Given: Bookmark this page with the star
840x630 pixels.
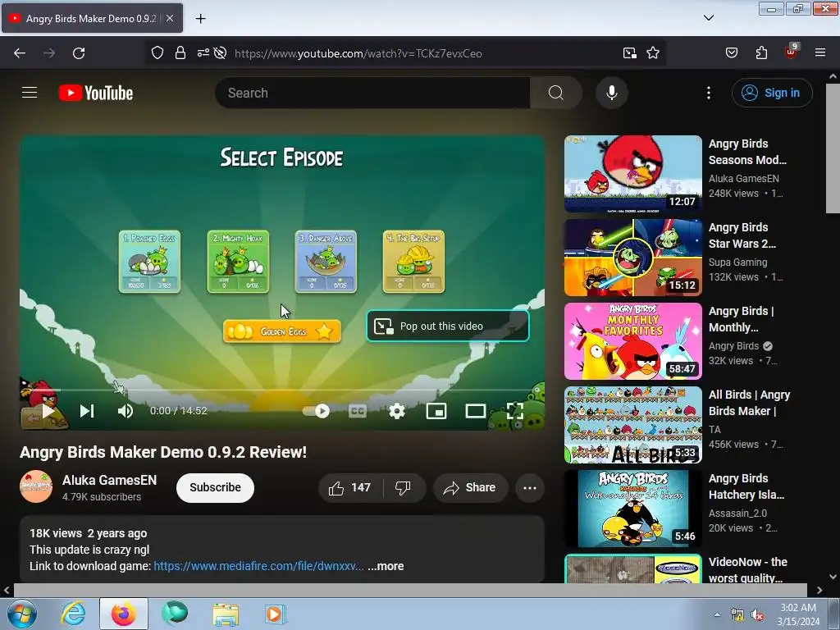Looking at the screenshot, I should 652,53.
